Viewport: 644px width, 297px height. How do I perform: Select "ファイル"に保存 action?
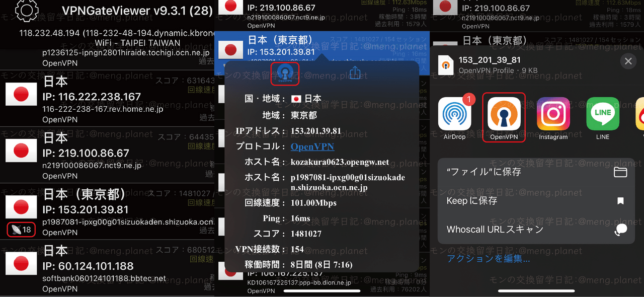pos(536,172)
